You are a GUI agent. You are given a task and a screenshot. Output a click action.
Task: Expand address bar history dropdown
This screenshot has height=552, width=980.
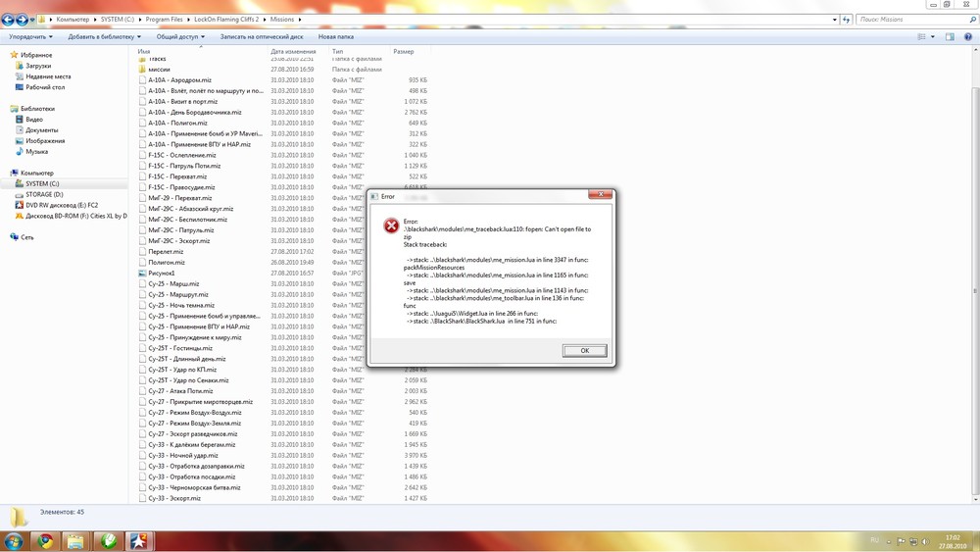[834, 20]
